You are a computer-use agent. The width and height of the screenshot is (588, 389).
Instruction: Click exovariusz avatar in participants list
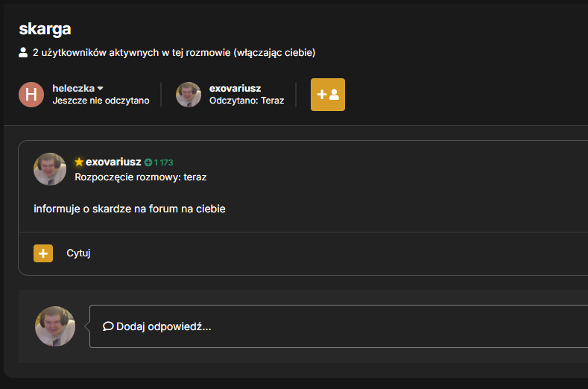click(x=189, y=95)
